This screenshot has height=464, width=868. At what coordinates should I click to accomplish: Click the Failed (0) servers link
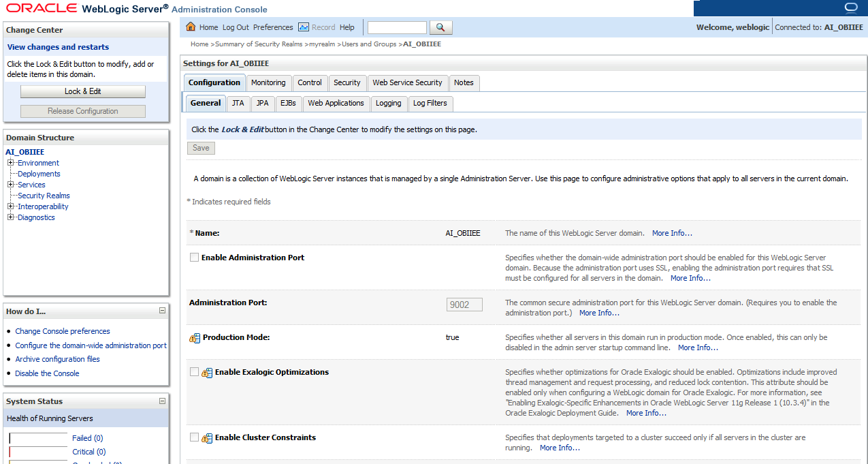pos(87,438)
